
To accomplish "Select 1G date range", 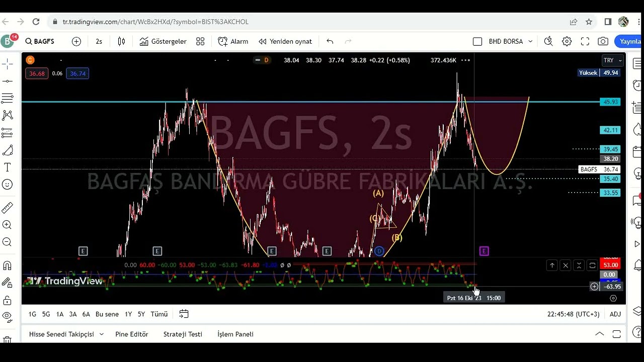I will point(32,314).
